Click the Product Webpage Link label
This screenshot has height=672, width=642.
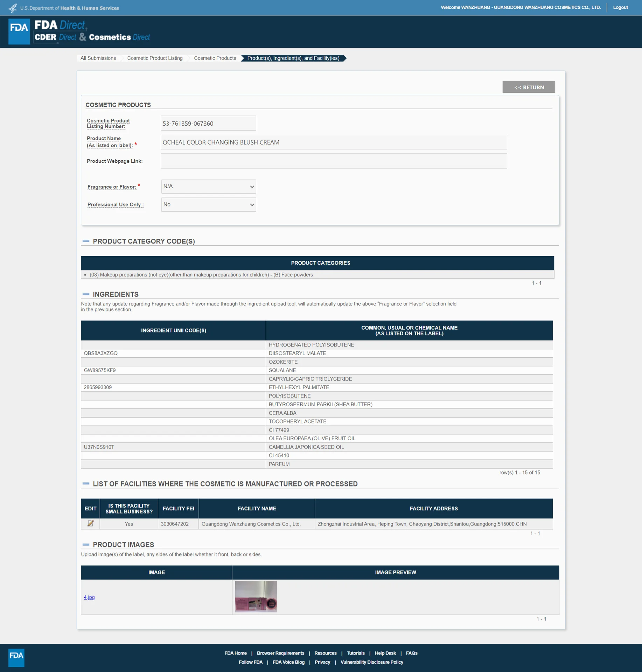click(x=114, y=161)
